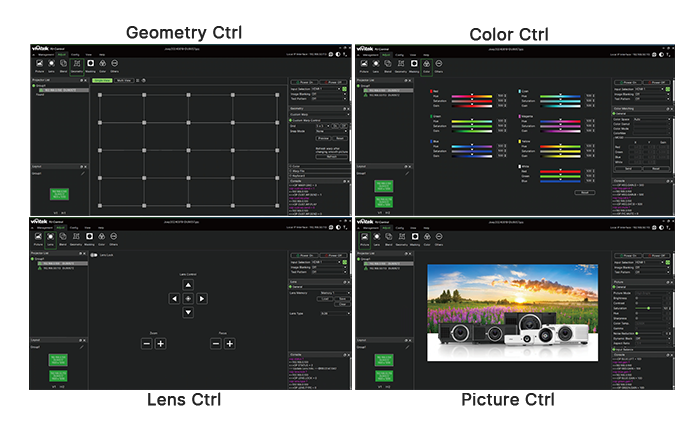Click the Focus minus button
Viewport: 700px width, 427px height.
[x=216, y=344]
